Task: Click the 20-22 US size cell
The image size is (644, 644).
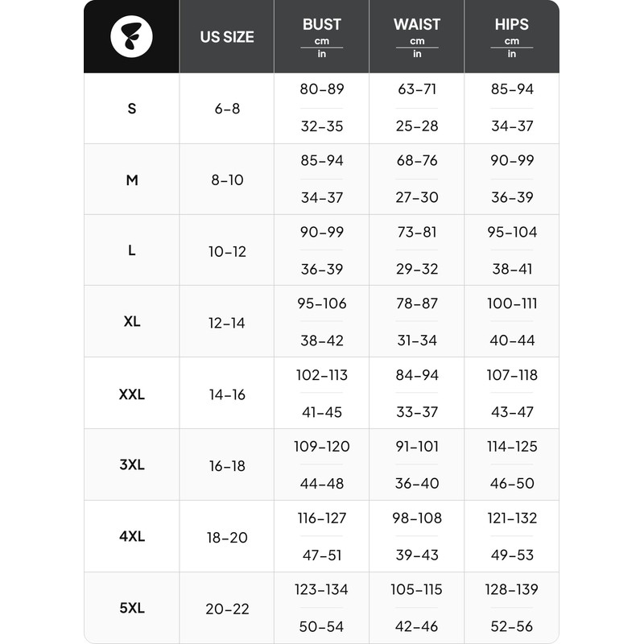Action: pos(227,609)
